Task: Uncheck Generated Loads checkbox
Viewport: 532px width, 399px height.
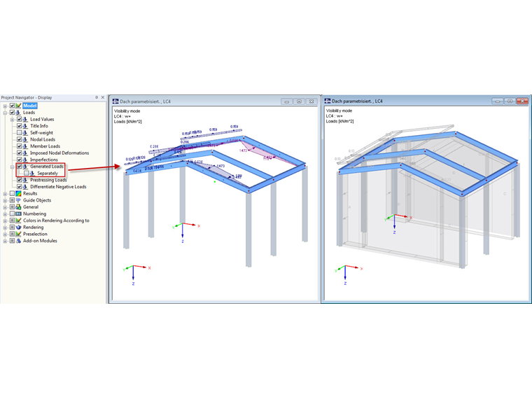Action: click(x=20, y=167)
